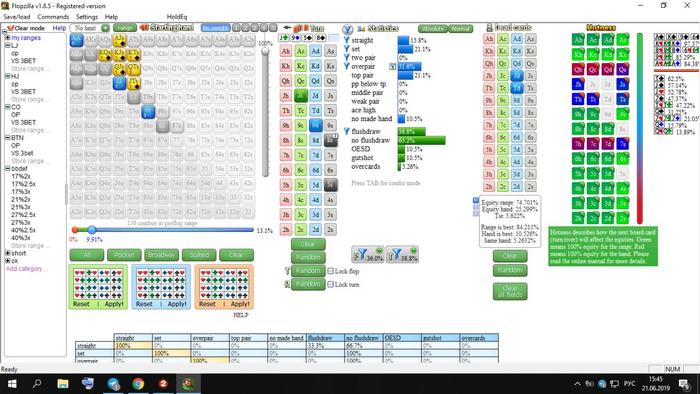Expand the short category node

click(8, 253)
